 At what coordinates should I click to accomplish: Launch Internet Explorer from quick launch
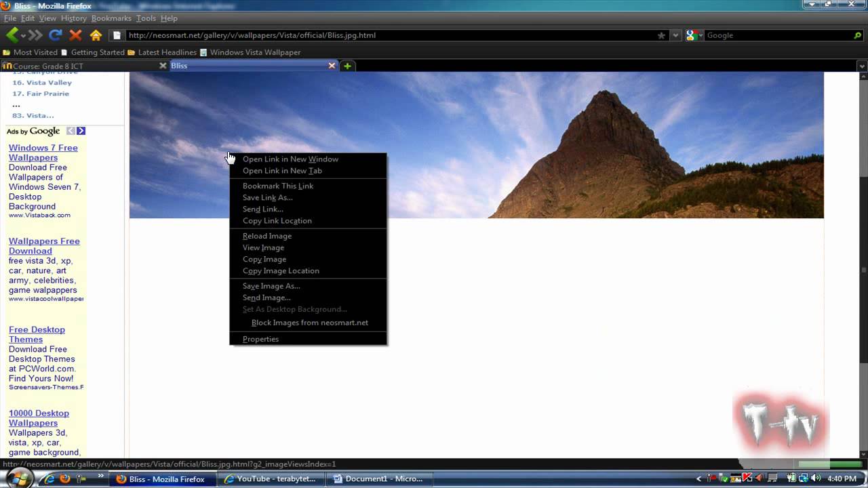coord(49,479)
